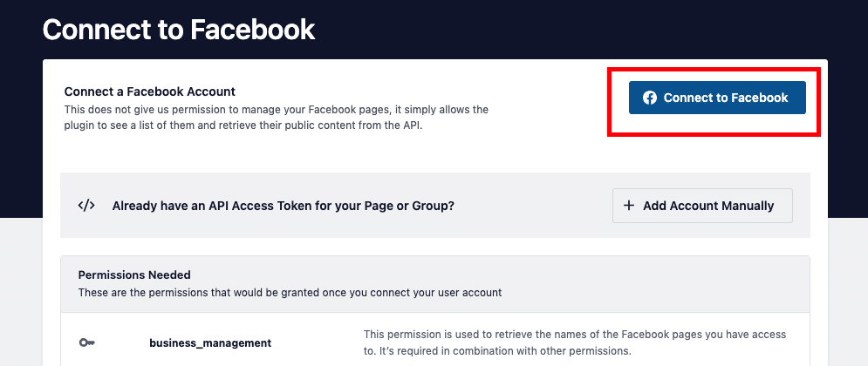Click the note about managing Facebook pages
The image size is (868, 366).
(276, 110)
